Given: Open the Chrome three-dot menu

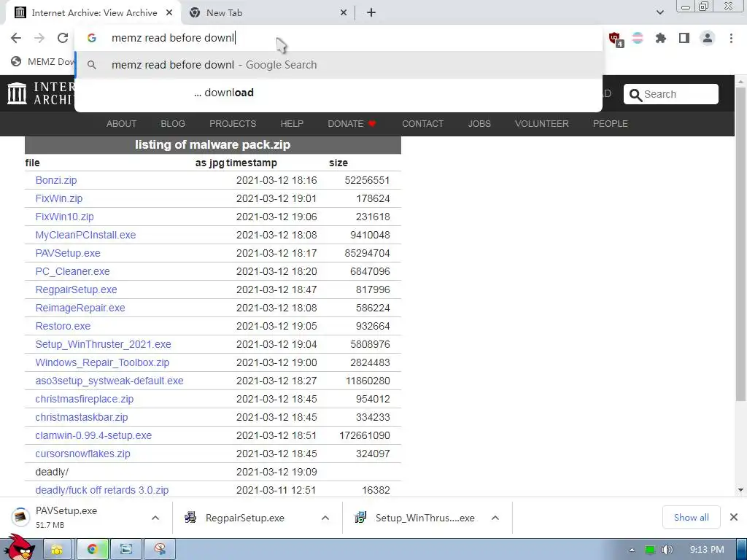Looking at the screenshot, I should tap(731, 38).
